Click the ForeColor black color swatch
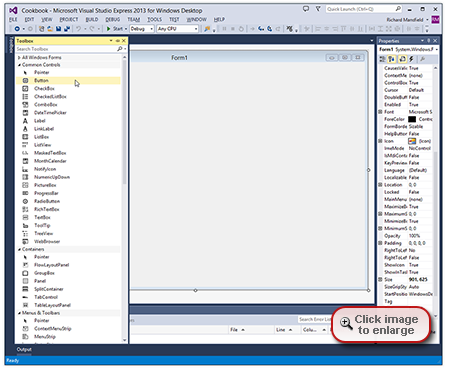This screenshot has width=450, height=372. [412, 119]
